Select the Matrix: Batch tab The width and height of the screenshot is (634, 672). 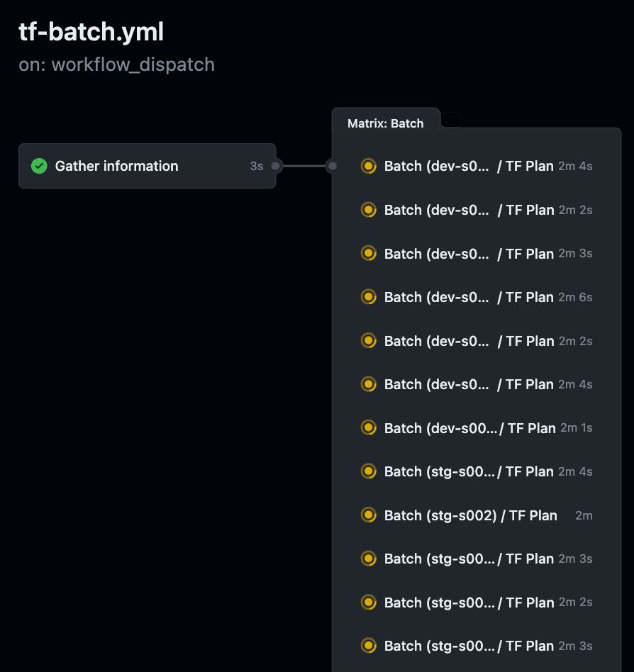point(385,123)
